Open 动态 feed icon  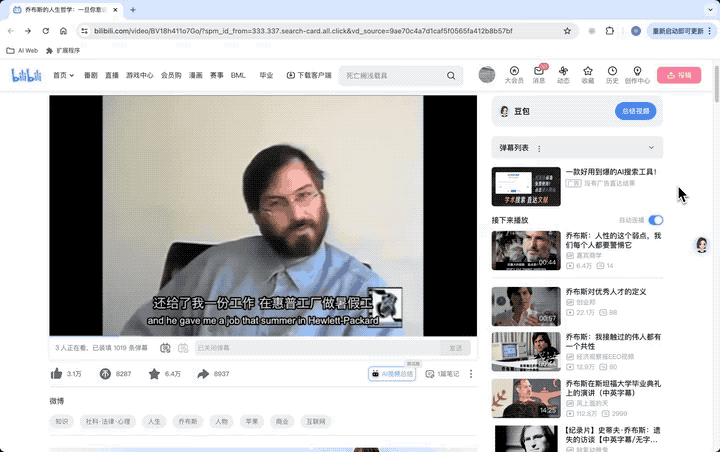[563, 75]
